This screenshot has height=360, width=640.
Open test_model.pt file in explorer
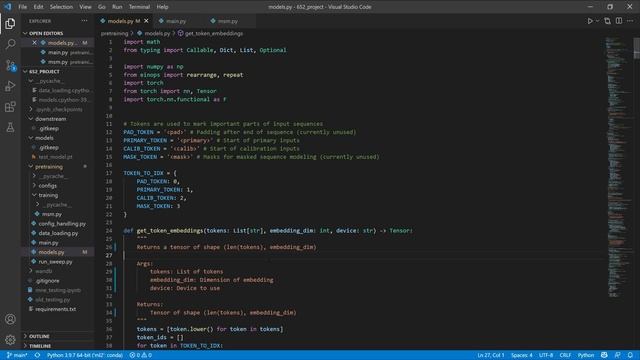pyautogui.click(x=55, y=157)
